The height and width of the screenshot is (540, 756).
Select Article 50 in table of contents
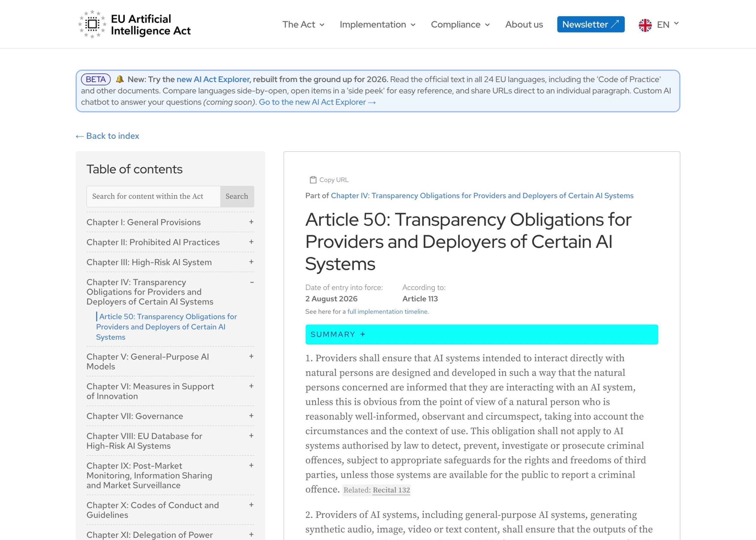(166, 327)
